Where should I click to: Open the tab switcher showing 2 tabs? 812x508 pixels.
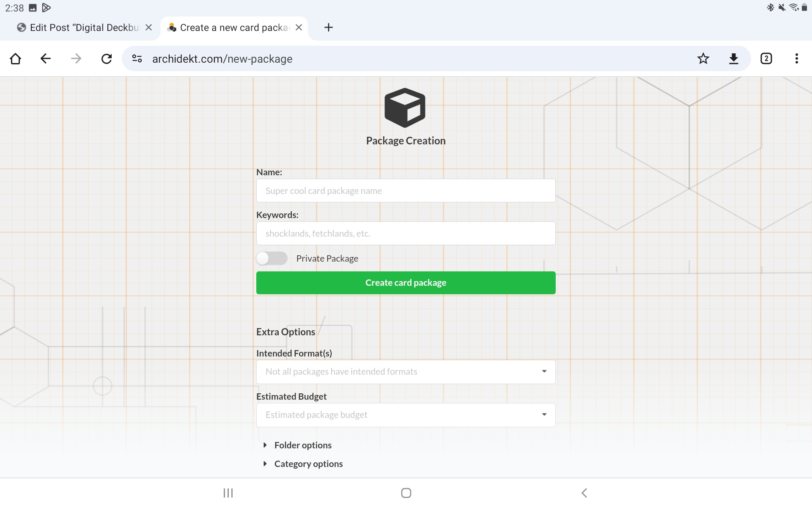[766, 58]
